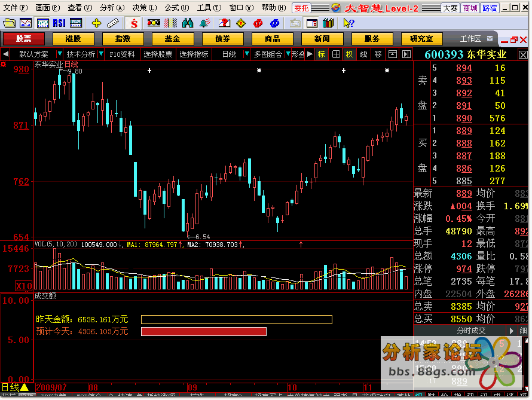Open the volume chart toolbar icon
This screenshot has height=400, width=532.
(x=76, y=23)
